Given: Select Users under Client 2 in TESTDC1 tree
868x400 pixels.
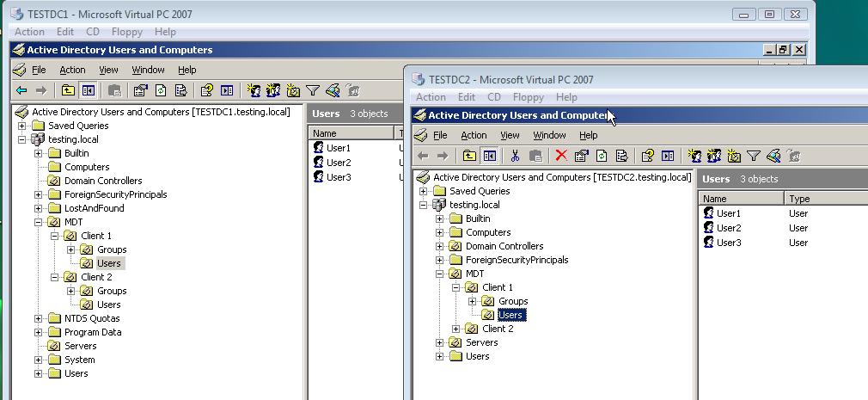Looking at the screenshot, I should point(108,305).
